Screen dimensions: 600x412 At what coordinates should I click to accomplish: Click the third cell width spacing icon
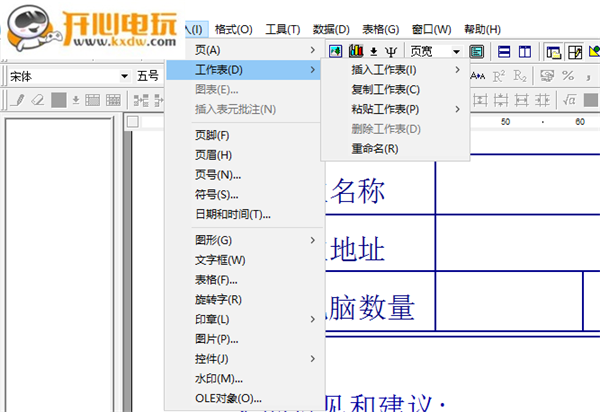click(522, 100)
